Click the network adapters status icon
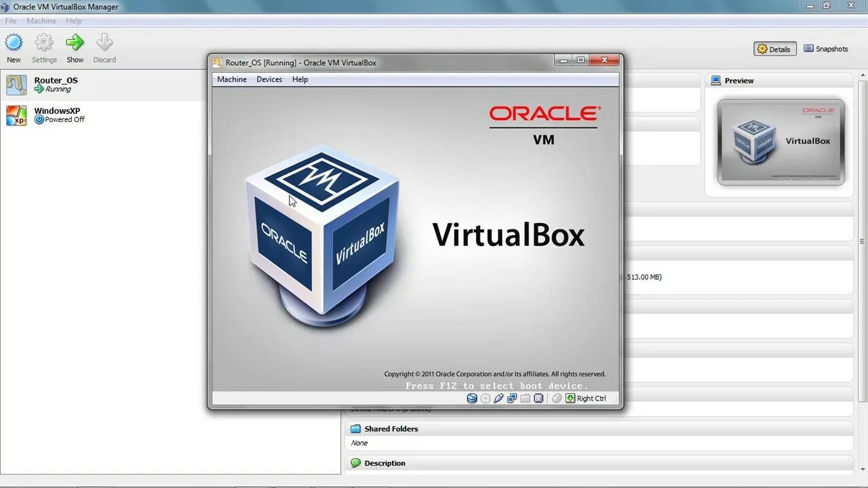 pos(512,399)
